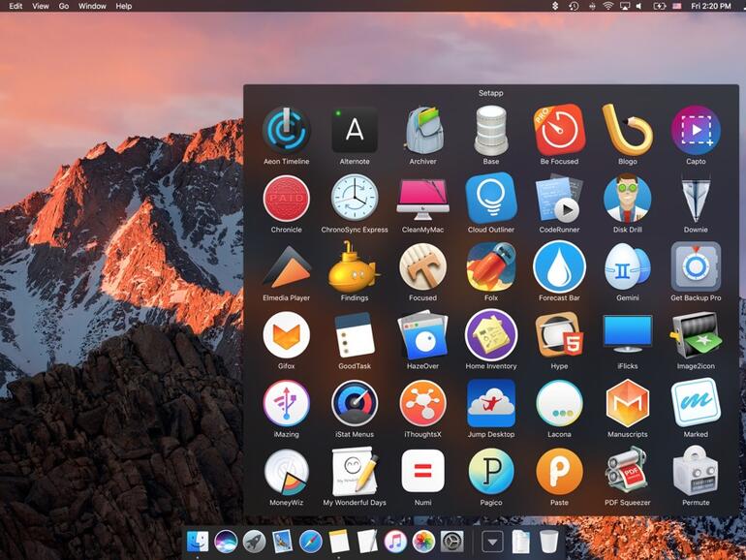Screen dimensions: 746x560
Task: Open the Findings submarine icon
Action: coord(355,266)
